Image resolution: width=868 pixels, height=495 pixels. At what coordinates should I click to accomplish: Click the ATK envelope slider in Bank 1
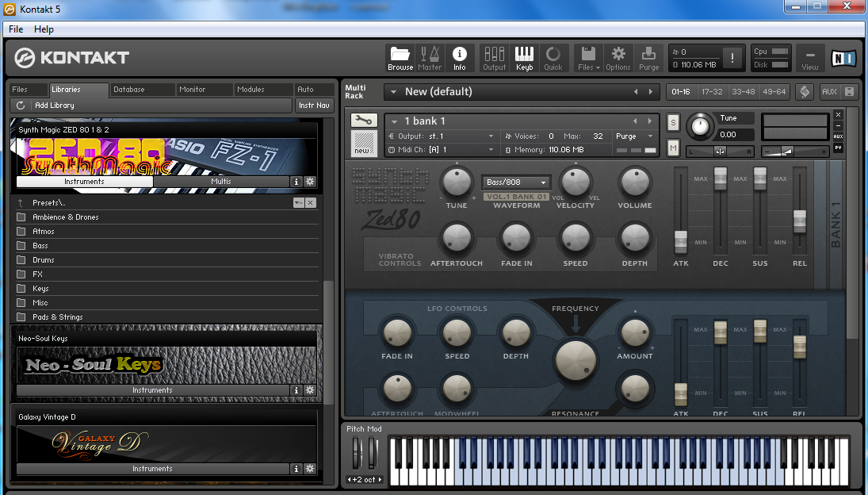coord(680,241)
